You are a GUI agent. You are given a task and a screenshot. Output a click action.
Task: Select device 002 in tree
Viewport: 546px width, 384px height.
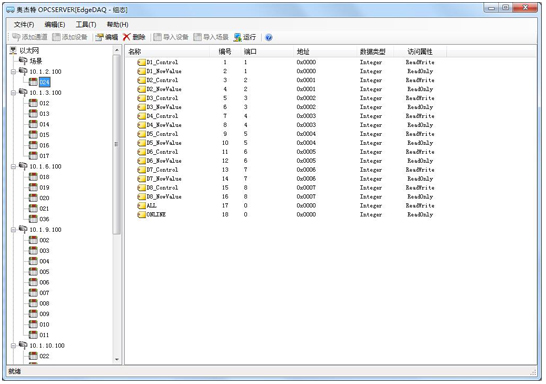click(44, 240)
